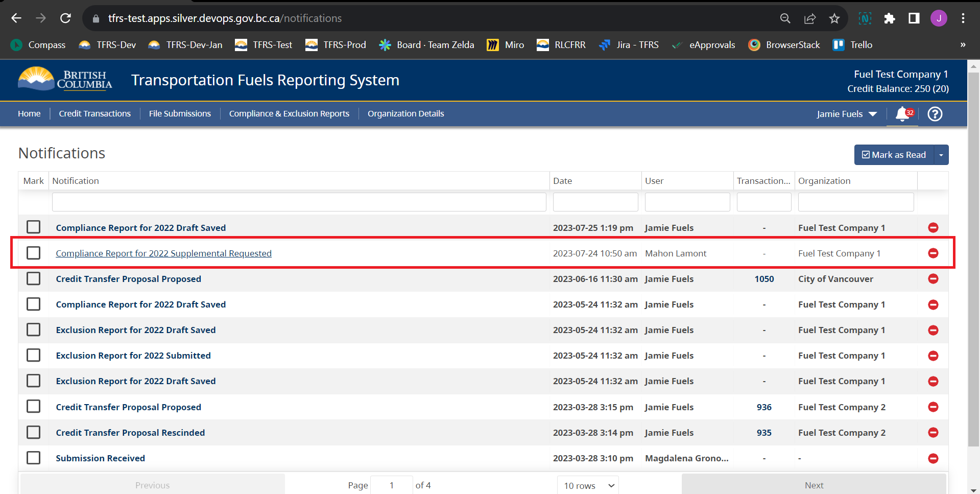Check the 2023-07-25 Compliance Report Draft Saved row
Viewport: 980px width, 494px height.
[34, 227]
